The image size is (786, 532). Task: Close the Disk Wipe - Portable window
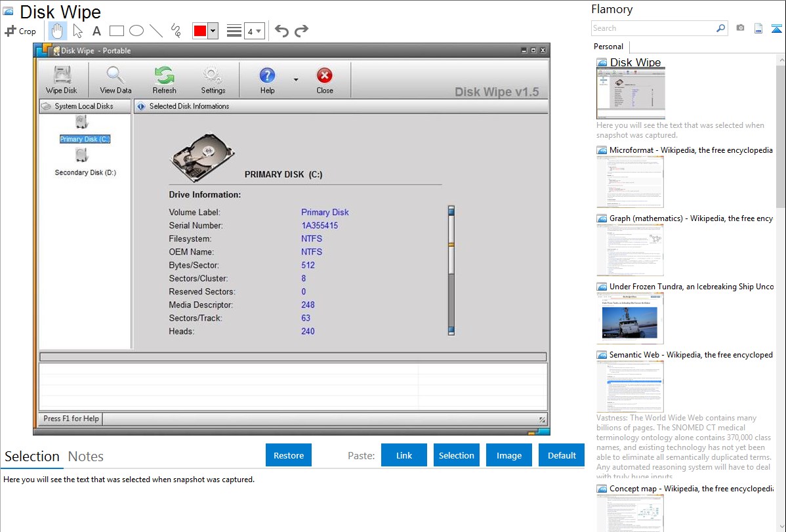543,50
